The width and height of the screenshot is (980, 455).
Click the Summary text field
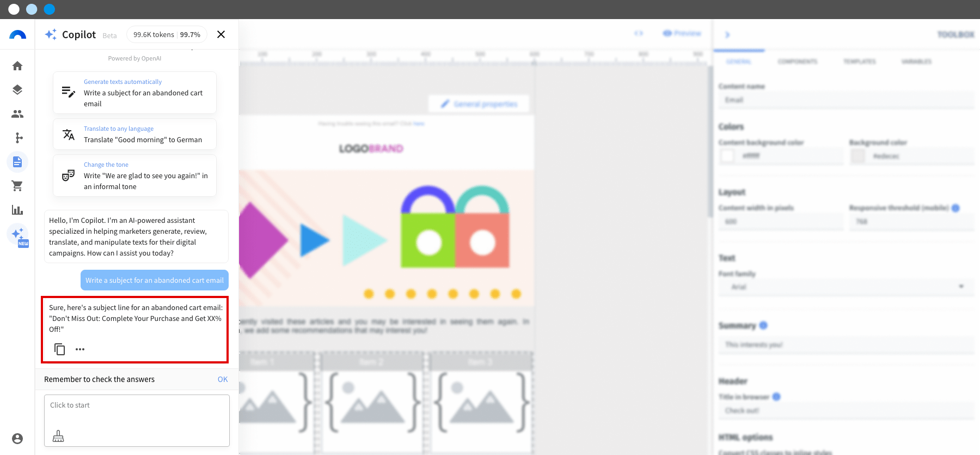(x=847, y=345)
